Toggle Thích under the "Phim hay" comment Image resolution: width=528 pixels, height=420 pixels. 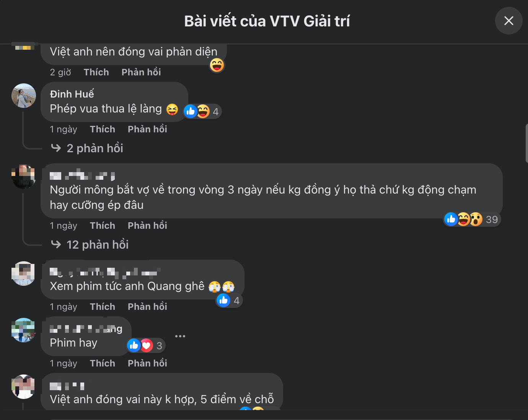103,363
